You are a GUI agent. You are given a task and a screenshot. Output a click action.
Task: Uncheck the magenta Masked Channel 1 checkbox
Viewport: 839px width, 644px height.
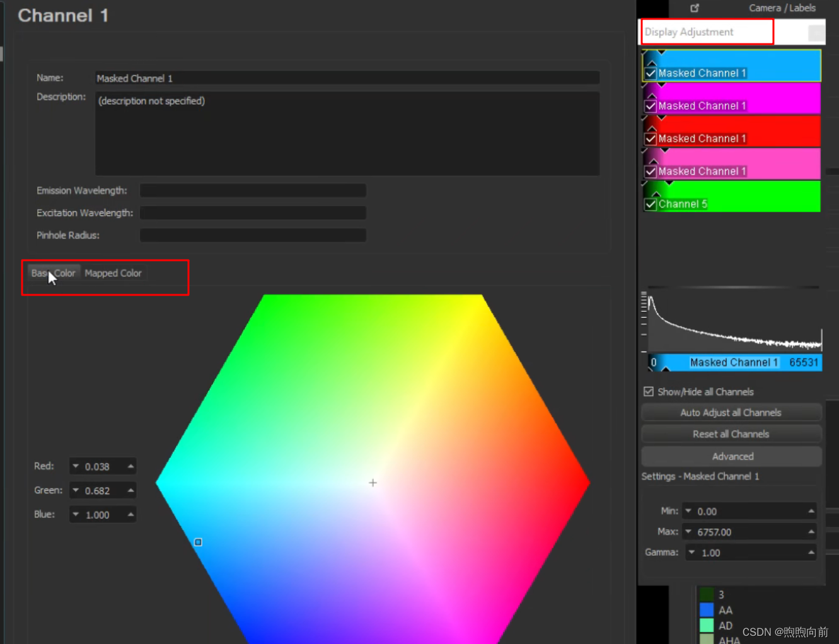651,106
